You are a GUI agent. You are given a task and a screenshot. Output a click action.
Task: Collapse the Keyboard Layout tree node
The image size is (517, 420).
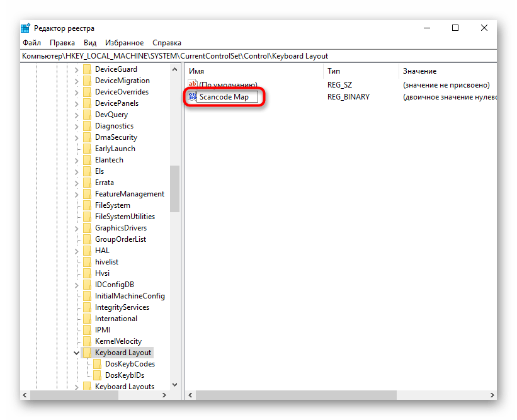(x=76, y=353)
